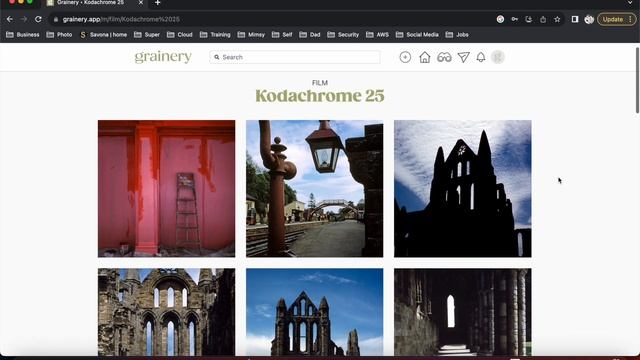Open the Training bookmarks folder
640x360 pixels.
(215, 35)
